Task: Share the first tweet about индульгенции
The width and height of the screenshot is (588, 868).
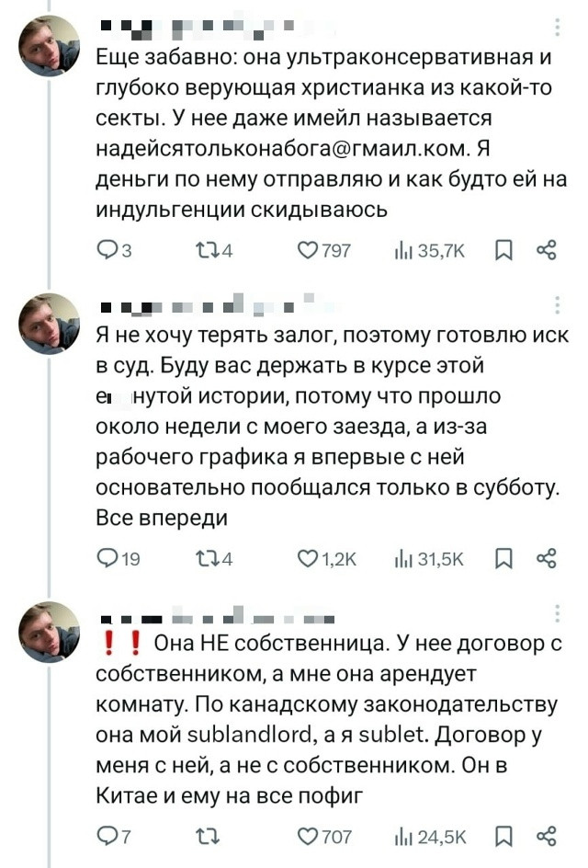Action: pos(547,250)
